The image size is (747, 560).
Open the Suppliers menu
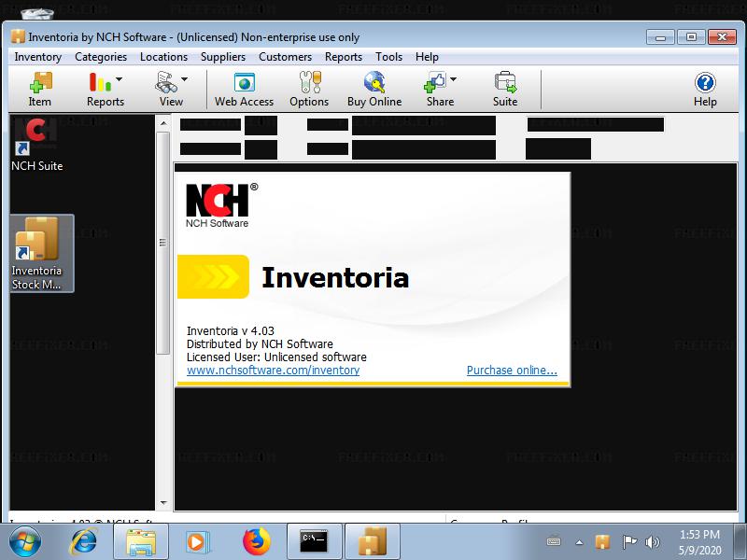223,57
